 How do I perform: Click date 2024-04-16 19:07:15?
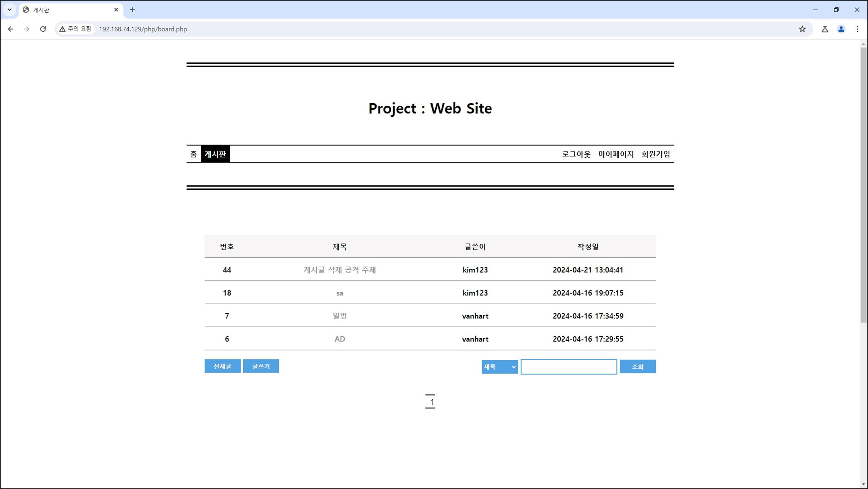tap(588, 293)
